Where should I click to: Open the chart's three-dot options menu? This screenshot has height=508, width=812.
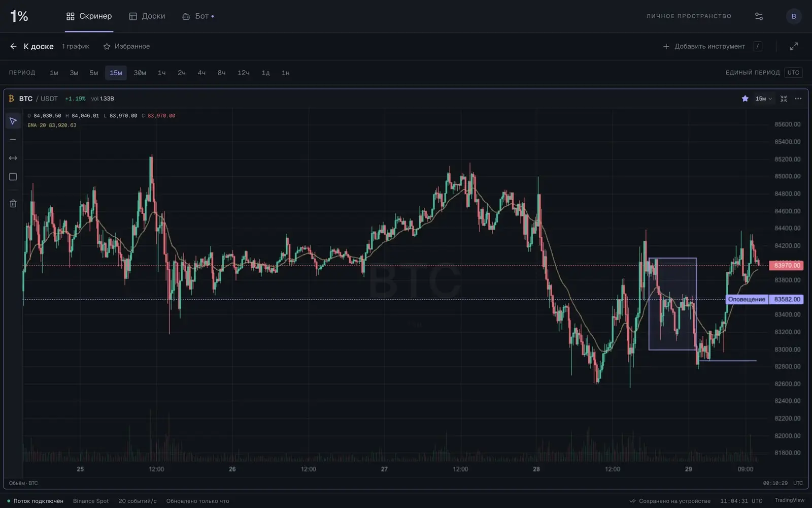click(798, 99)
